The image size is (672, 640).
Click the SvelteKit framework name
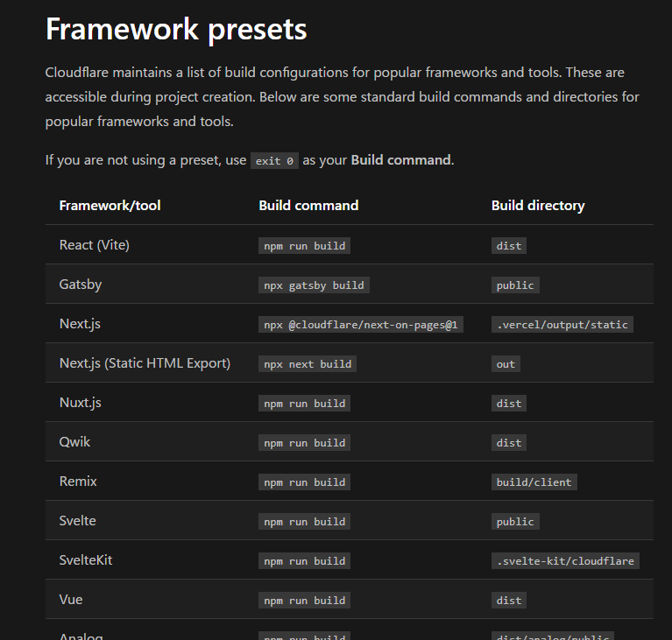coord(86,560)
